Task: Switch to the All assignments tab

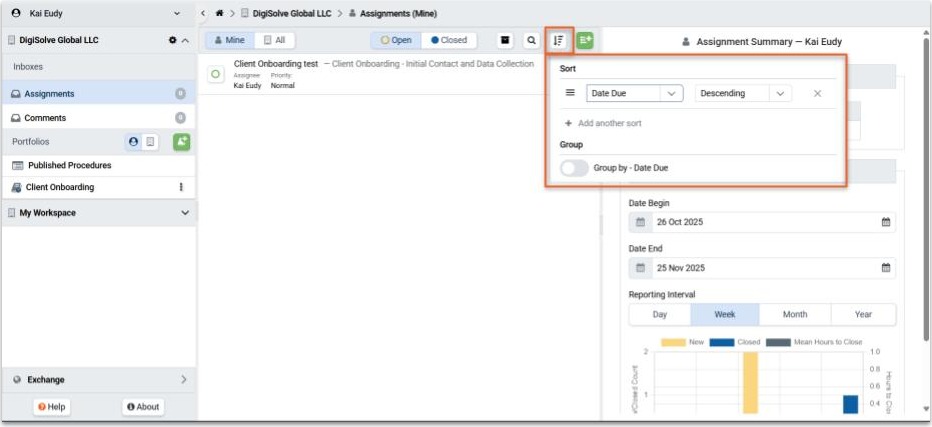Action: click(x=275, y=40)
